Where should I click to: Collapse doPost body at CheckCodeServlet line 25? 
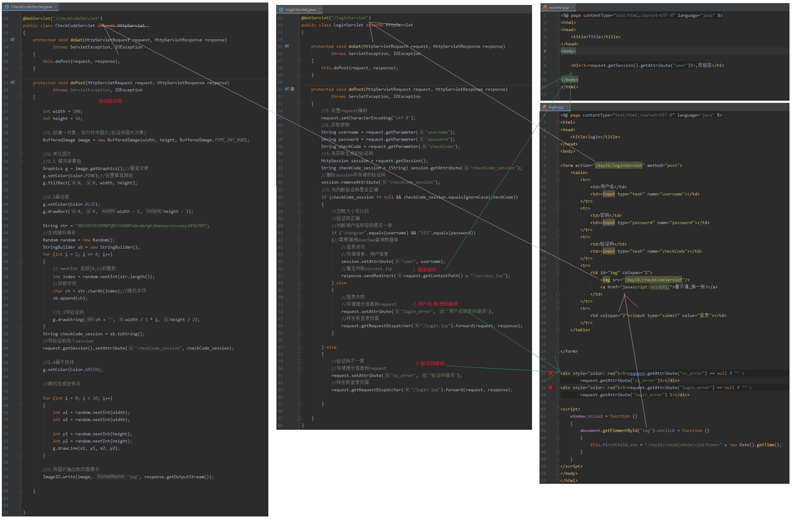click(x=21, y=97)
